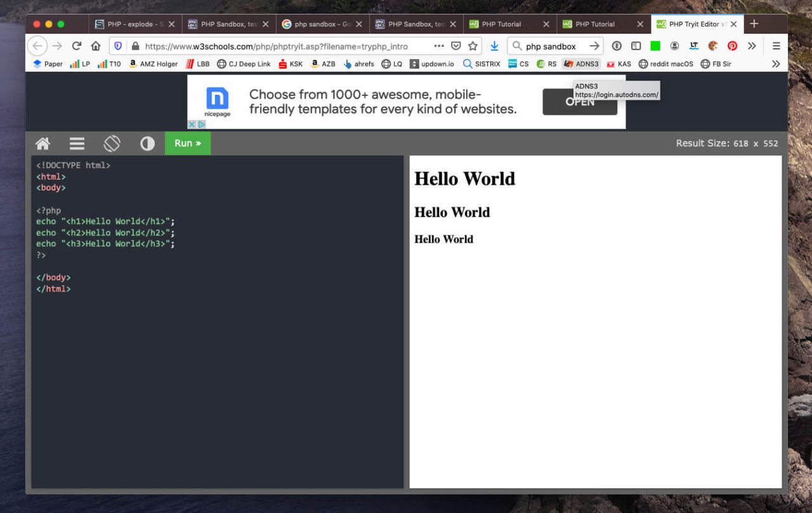812x513 pixels.
Task: Open the Pocket save icon in the address bar
Action: (455, 46)
